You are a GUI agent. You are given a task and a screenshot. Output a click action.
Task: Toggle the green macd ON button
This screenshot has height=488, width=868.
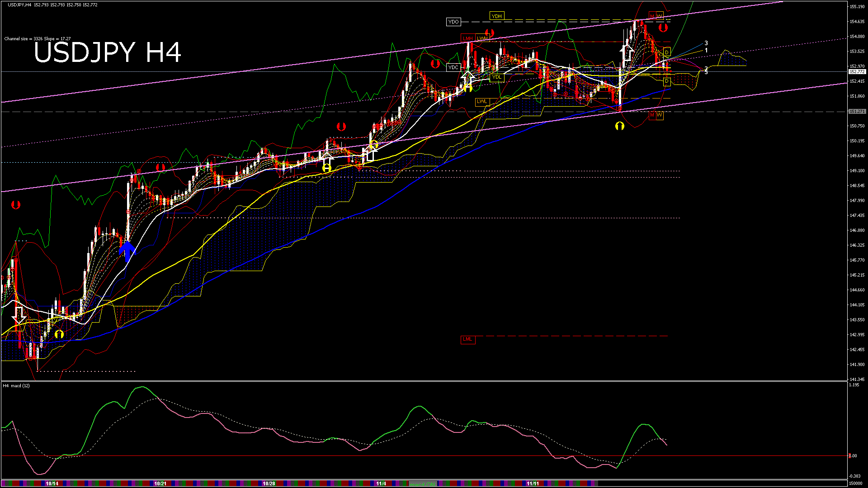(x=423, y=484)
